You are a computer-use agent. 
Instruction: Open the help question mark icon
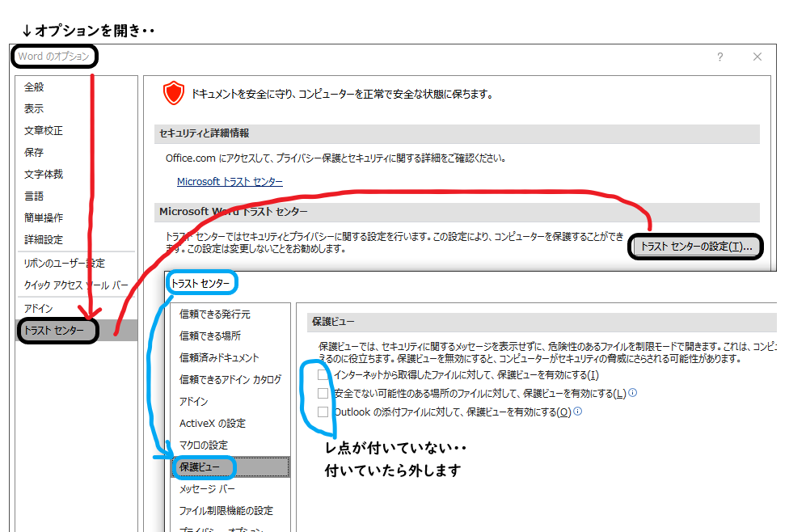pyautogui.click(x=720, y=57)
